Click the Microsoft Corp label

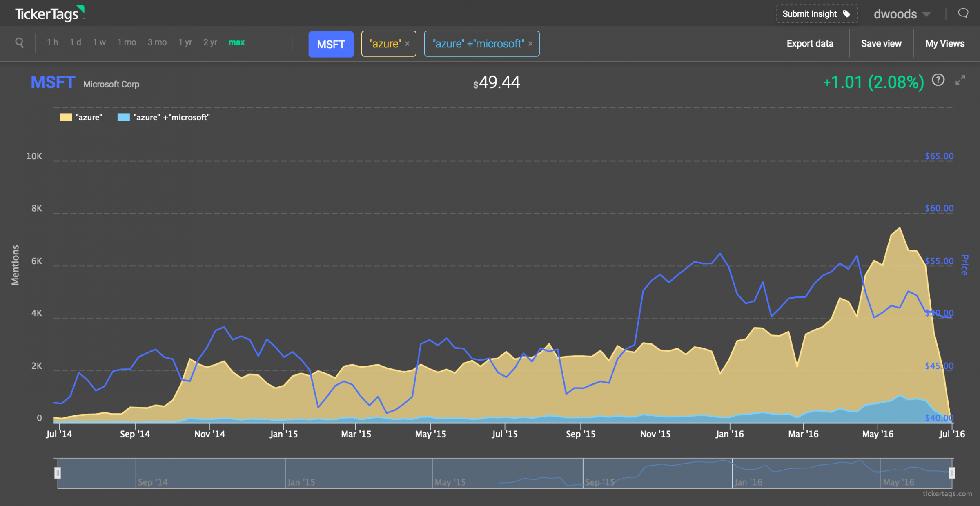click(x=111, y=84)
